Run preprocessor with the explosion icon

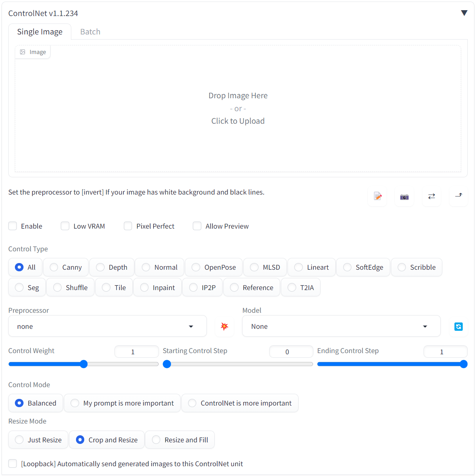[224, 326]
